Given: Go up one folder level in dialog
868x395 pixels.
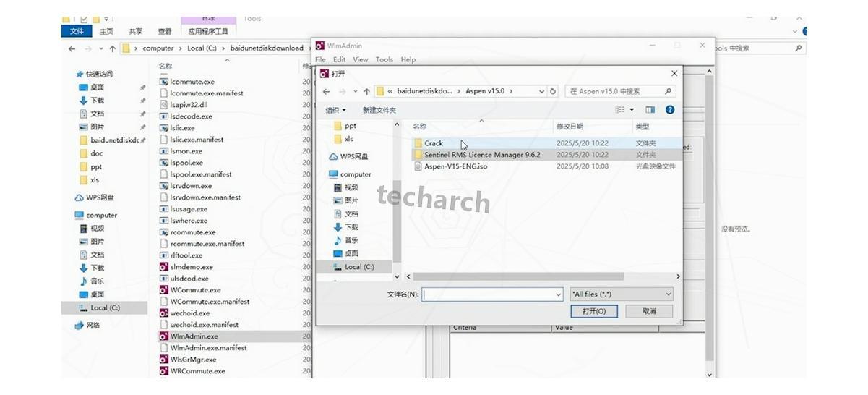Looking at the screenshot, I should click(x=367, y=92).
